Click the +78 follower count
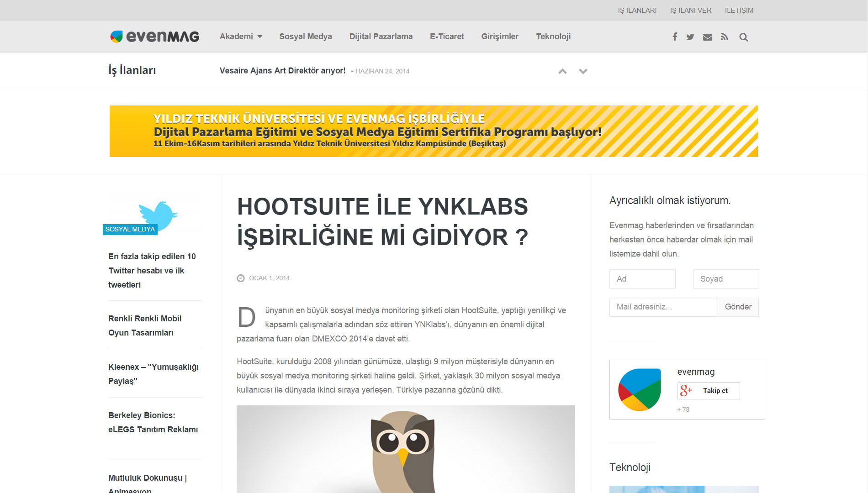The width and height of the screenshot is (868, 493). pyautogui.click(x=683, y=409)
